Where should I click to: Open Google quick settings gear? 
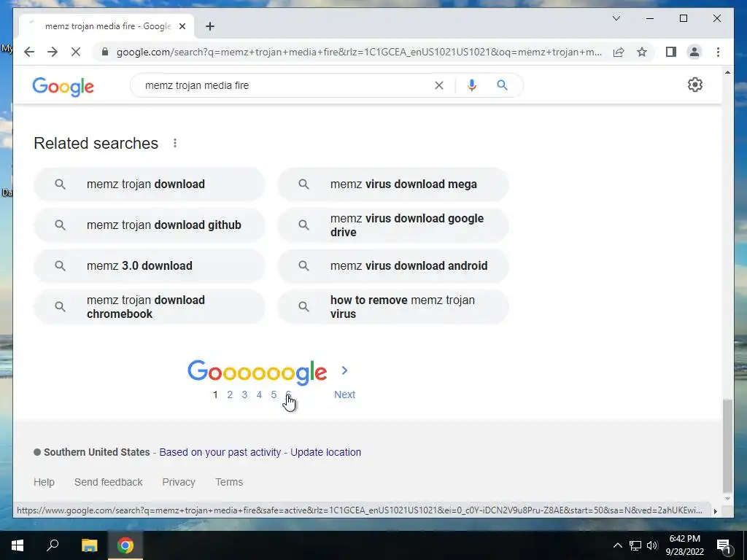point(695,85)
